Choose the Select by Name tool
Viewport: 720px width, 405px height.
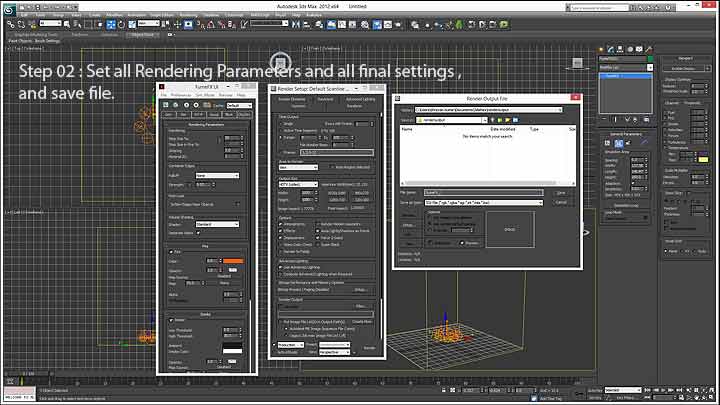(x=77, y=24)
